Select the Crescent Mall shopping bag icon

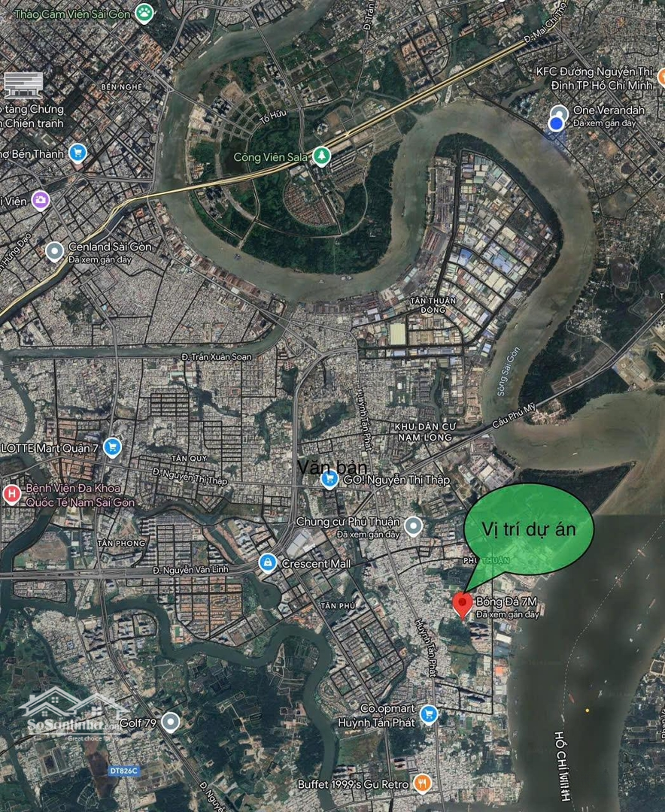click(x=268, y=562)
